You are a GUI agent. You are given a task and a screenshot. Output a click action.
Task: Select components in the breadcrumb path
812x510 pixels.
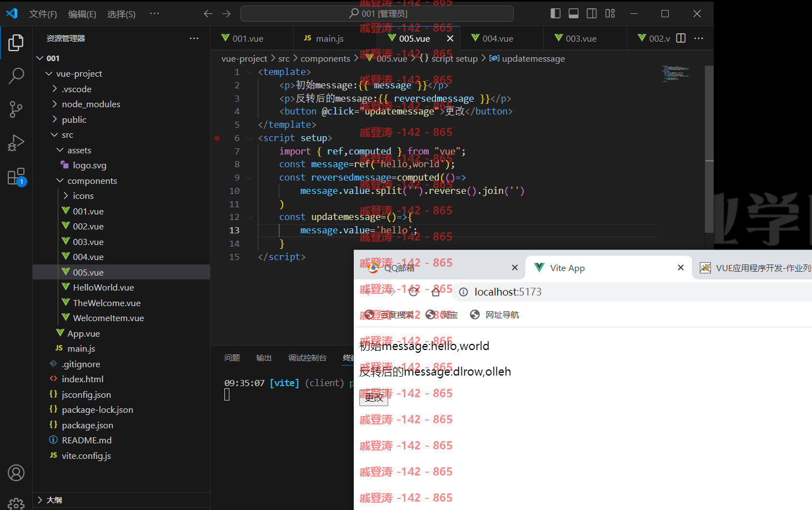point(325,58)
